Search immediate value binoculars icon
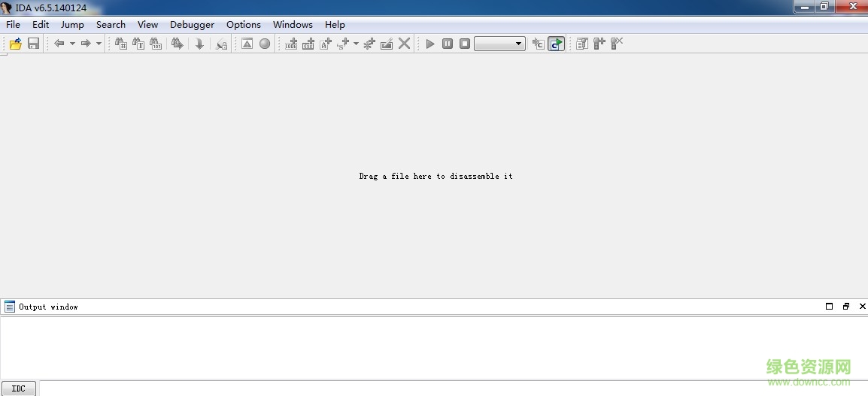 pos(120,43)
